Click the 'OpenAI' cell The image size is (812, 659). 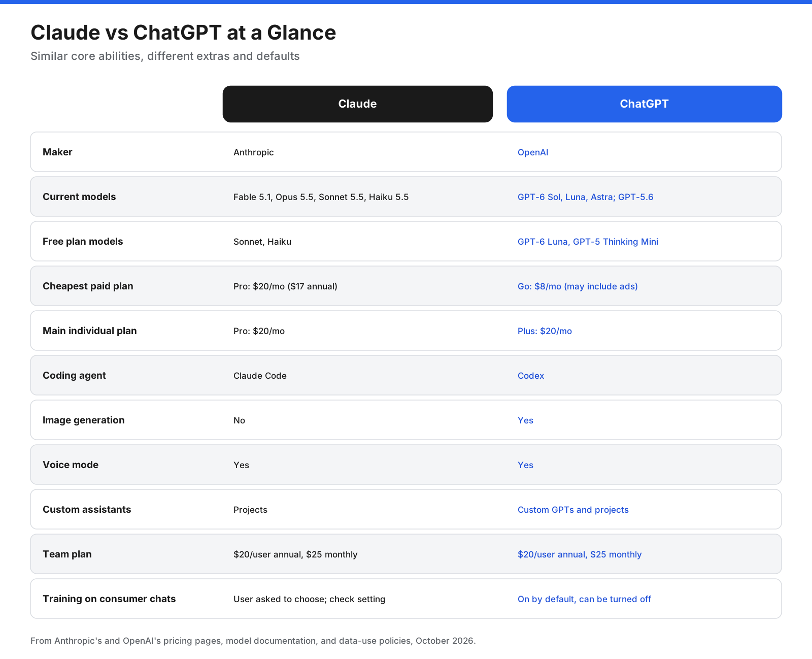[x=533, y=152]
